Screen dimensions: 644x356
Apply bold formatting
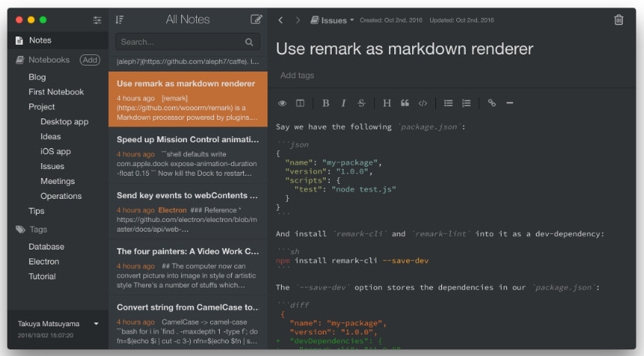(x=326, y=103)
